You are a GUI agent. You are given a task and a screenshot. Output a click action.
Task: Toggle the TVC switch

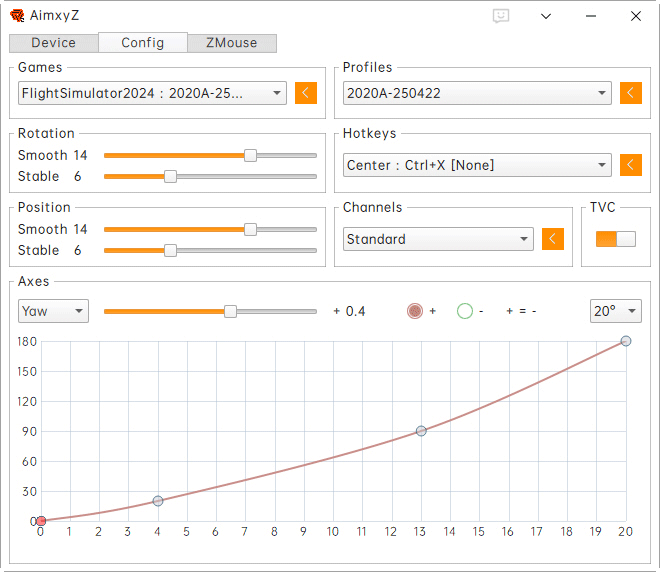point(615,239)
